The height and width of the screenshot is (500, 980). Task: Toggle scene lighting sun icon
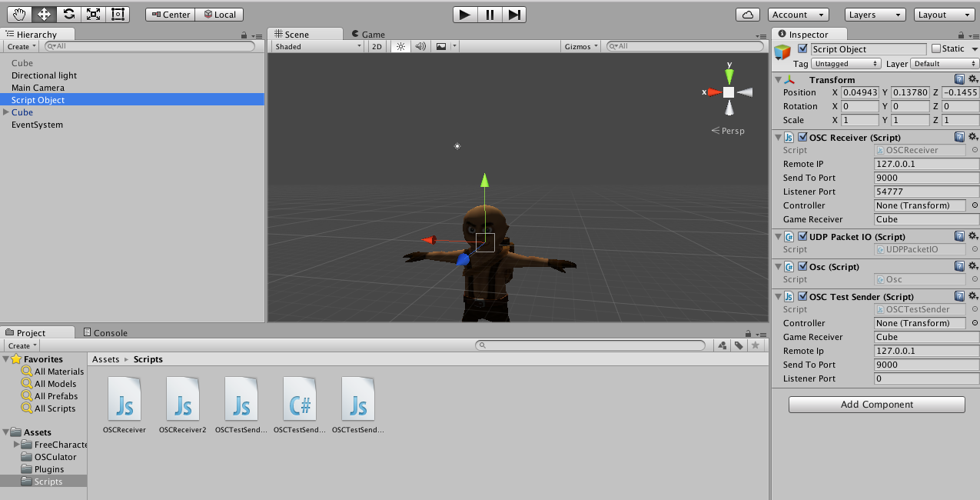coord(400,46)
